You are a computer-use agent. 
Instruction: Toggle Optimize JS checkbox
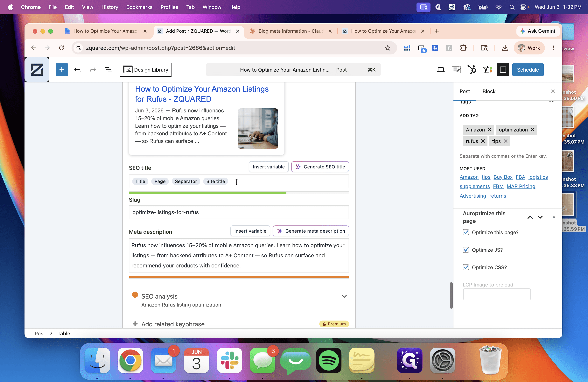click(x=466, y=250)
